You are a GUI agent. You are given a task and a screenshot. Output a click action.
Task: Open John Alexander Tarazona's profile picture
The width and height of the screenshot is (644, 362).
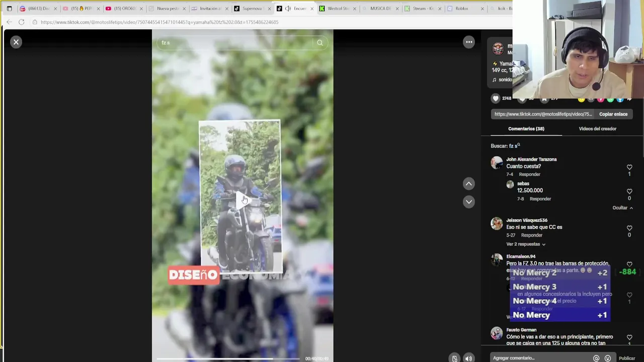pyautogui.click(x=497, y=162)
